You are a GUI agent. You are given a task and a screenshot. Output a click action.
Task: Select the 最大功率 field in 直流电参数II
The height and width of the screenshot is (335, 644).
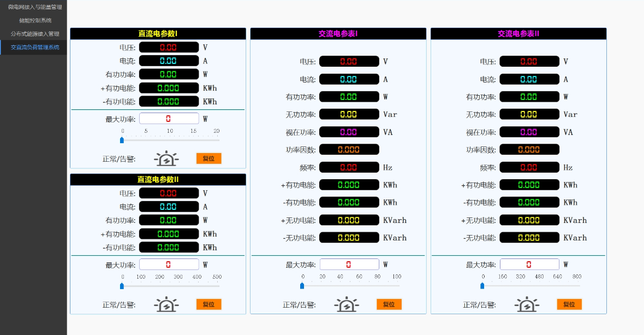pyautogui.click(x=169, y=265)
